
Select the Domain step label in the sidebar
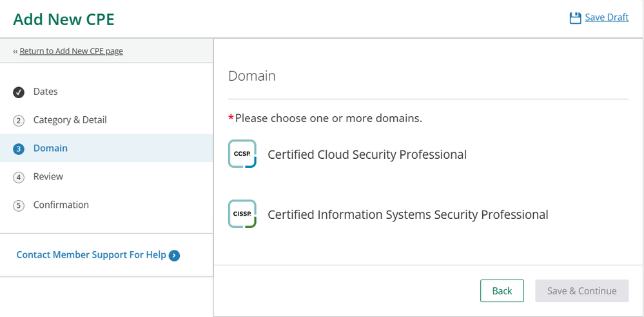tap(50, 148)
